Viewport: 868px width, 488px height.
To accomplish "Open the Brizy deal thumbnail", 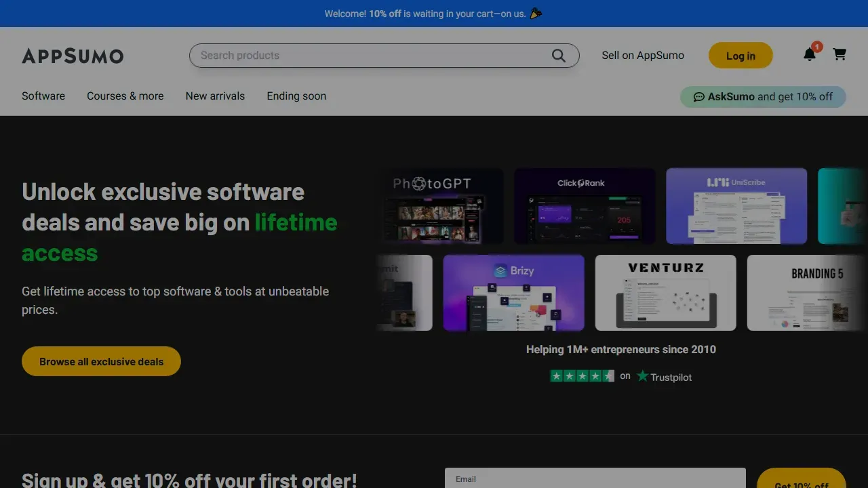I will [x=513, y=293].
